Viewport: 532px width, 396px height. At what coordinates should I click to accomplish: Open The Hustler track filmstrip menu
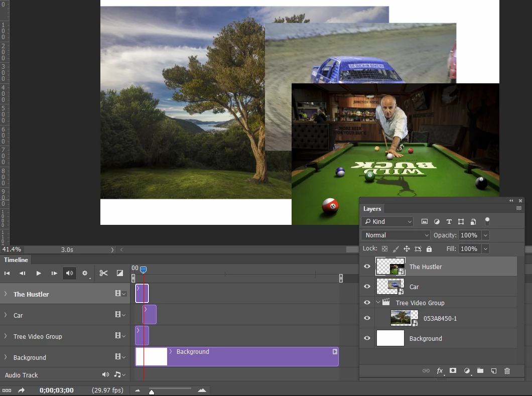click(120, 294)
